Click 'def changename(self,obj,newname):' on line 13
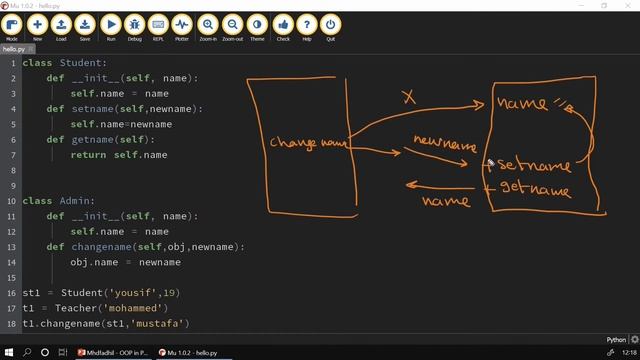The height and width of the screenshot is (360, 640). pos(145,247)
